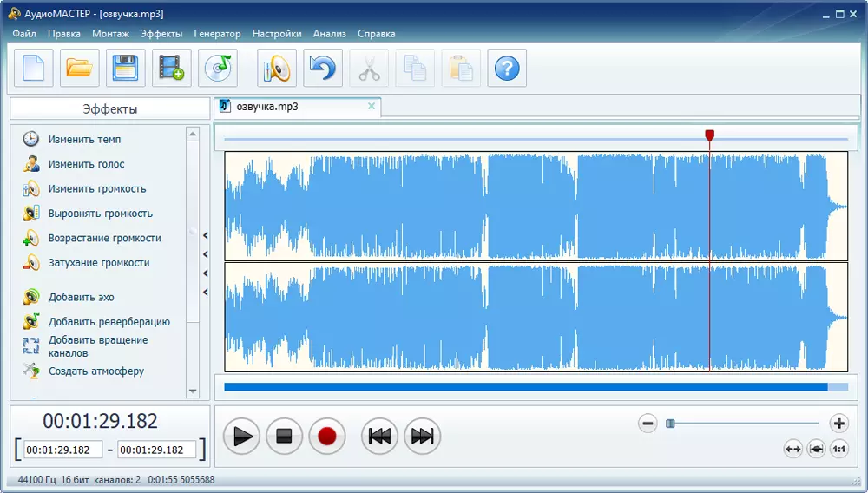Image resolution: width=868 pixels, height=493 pixels.
Task: Click the speaker with music note icon
Action: 278,68
